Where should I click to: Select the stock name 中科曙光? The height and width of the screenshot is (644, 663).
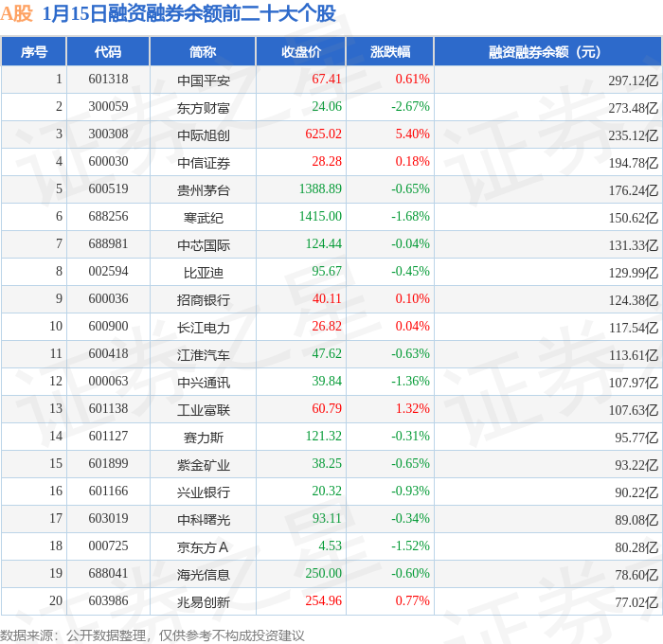204,520
